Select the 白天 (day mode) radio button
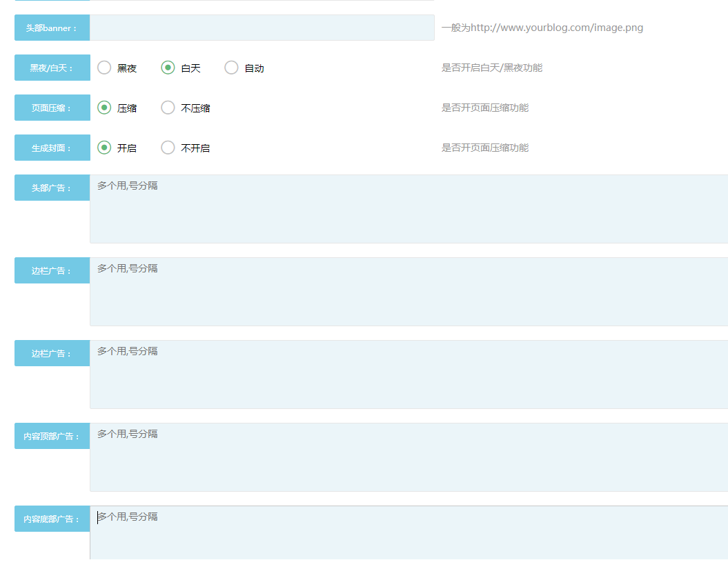 tap(167, 68)
